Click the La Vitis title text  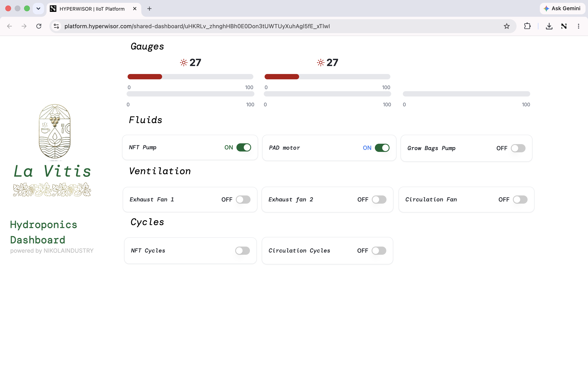52,171
